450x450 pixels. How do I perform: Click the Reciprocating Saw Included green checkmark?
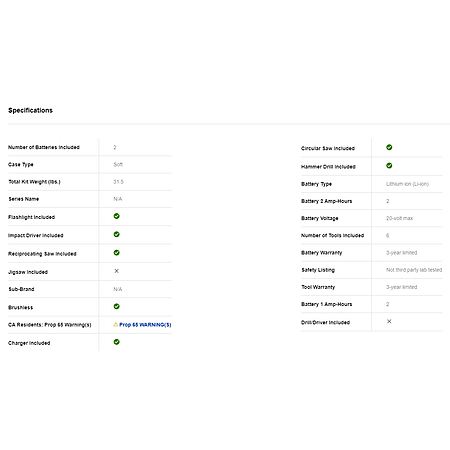[116, 253]
